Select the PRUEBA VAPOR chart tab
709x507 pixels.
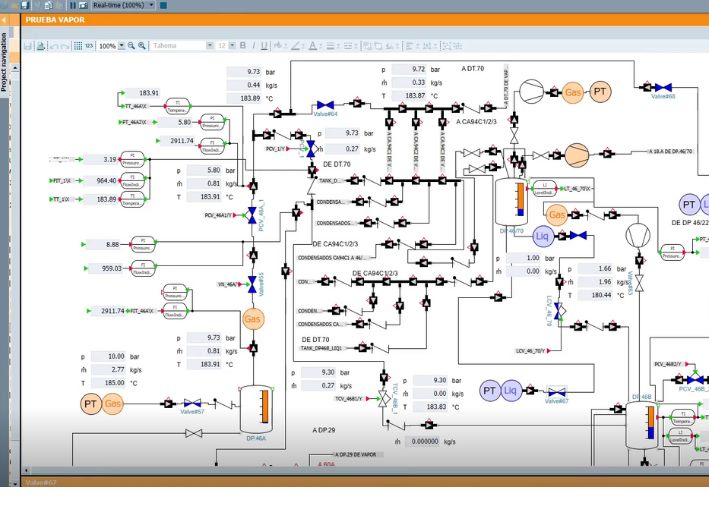[55, 20]
